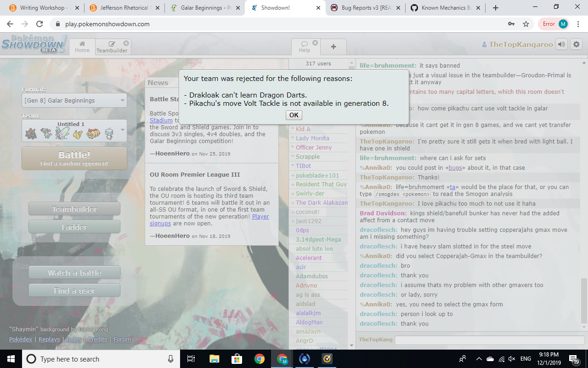Open Chrome from the Windows taskbar
The height and width of the screenshot is (368, 588).
[x=260, y=359]
